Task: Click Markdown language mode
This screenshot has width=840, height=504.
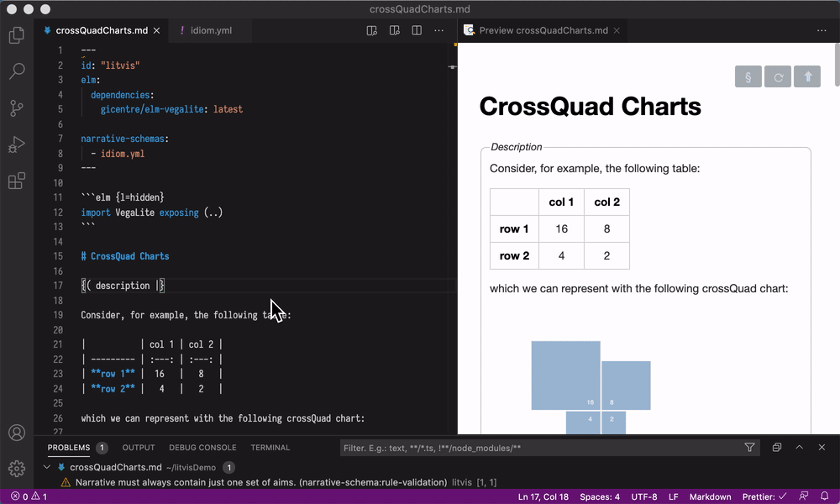Action: [x=710, y=496]
